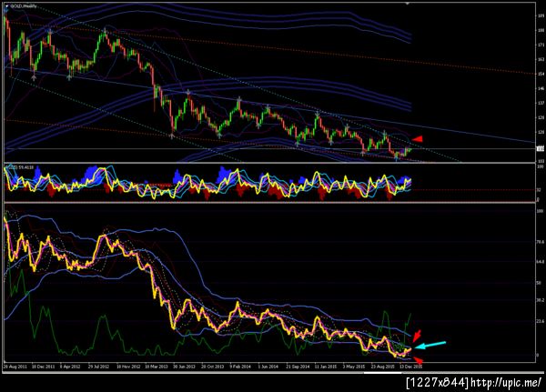The image size is (546, 392).
Task: Click the RSI indicator label in the middle pane
Action: coord(19,167)
